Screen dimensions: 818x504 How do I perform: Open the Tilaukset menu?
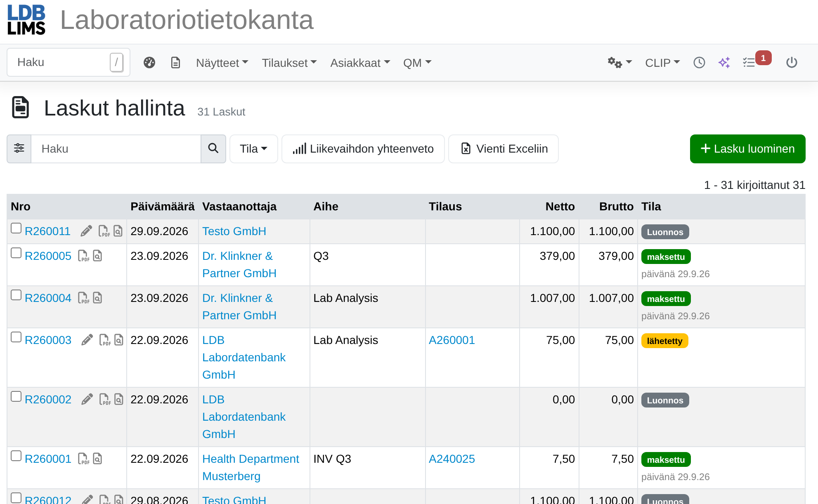(289, 63)
